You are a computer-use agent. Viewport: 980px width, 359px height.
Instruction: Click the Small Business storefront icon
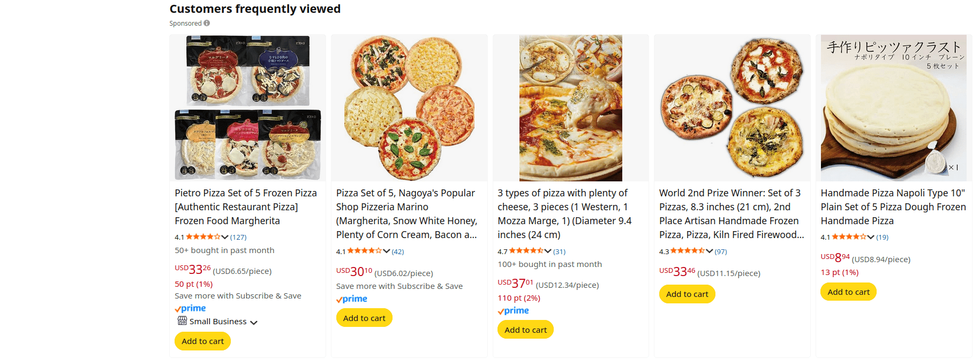182,321
